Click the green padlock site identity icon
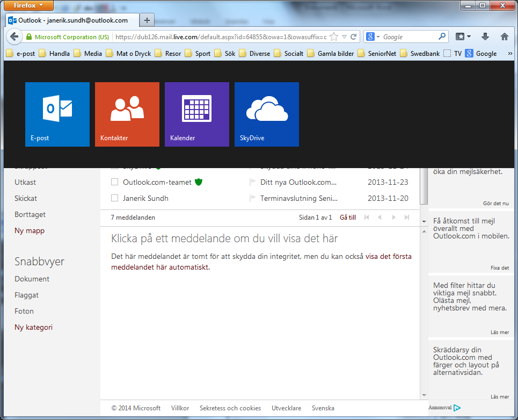The height and width of the screenshot is (420, 518). [29, 37]
